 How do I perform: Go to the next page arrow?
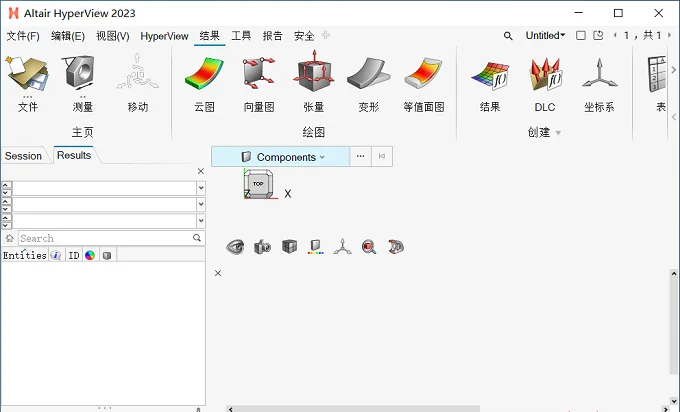(669, 36)
